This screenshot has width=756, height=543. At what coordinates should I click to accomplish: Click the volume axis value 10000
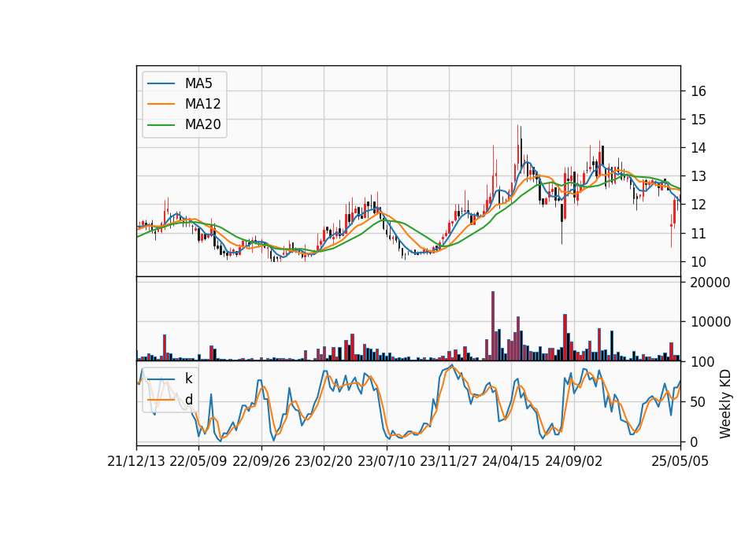tap(710, 322)
